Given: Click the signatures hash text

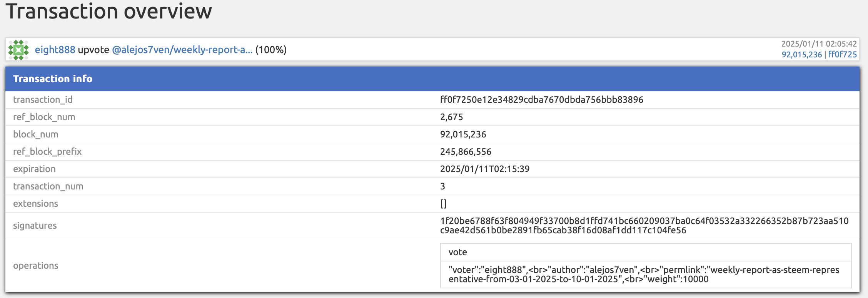Looking at the screenshot, I should click(x=644, y=226).
